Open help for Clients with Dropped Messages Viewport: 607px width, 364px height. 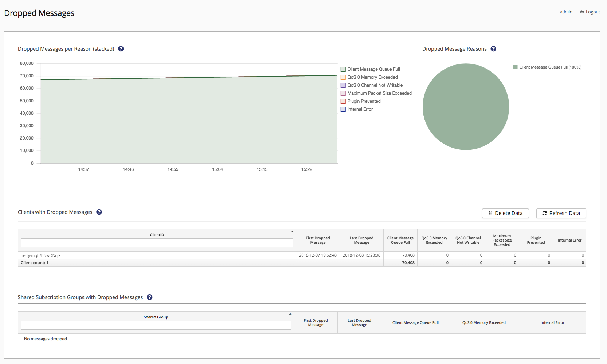[x=99, y=212]
